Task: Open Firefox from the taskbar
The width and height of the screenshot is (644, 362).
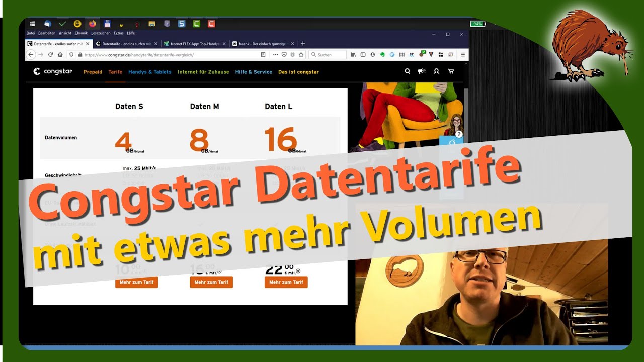Action: 92,24
